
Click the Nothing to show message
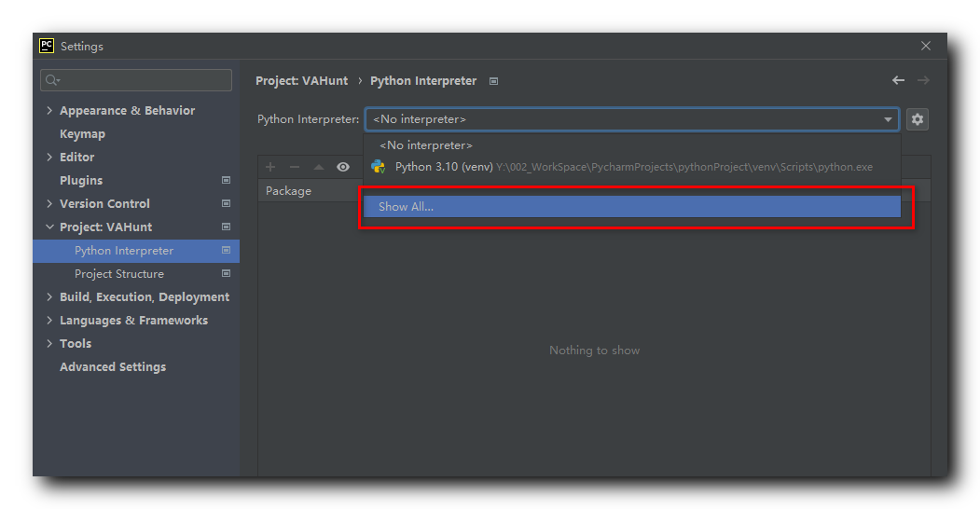click(x=594, y=351)
